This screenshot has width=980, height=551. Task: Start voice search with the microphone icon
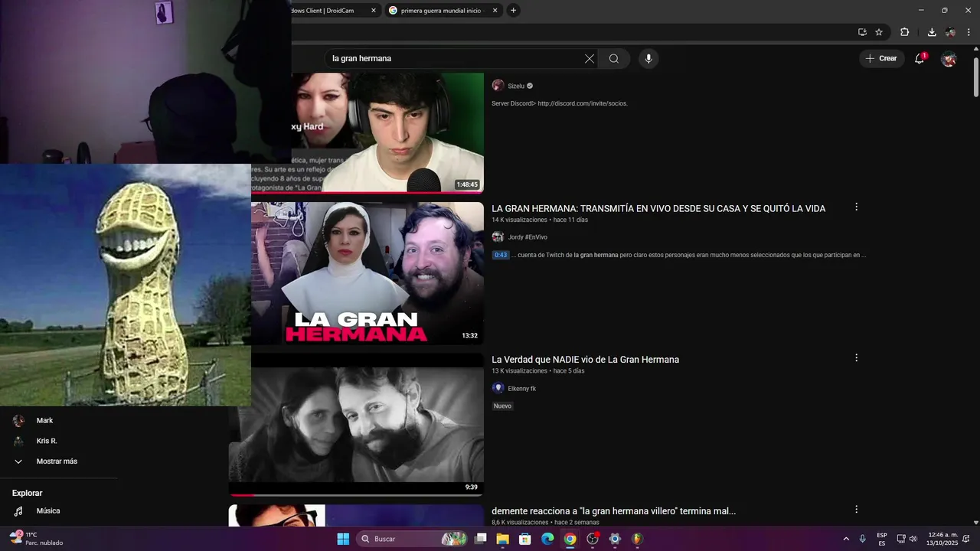click(648, 58)
